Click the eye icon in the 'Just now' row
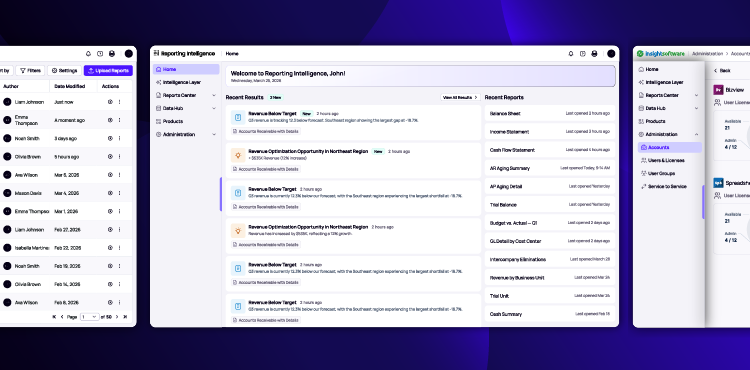This screenshot has height=370, width=750. click(110, 102)
